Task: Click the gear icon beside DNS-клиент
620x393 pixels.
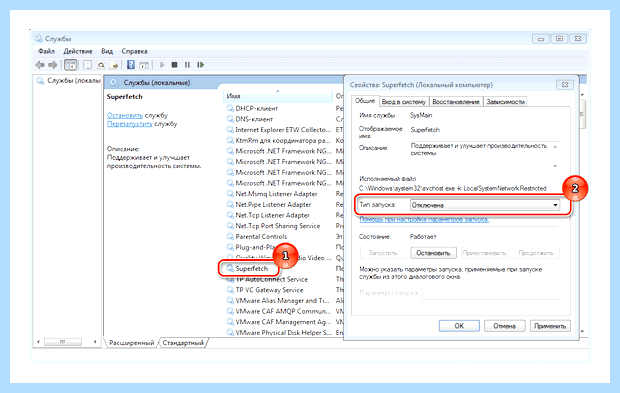Action: click(230, 119)
